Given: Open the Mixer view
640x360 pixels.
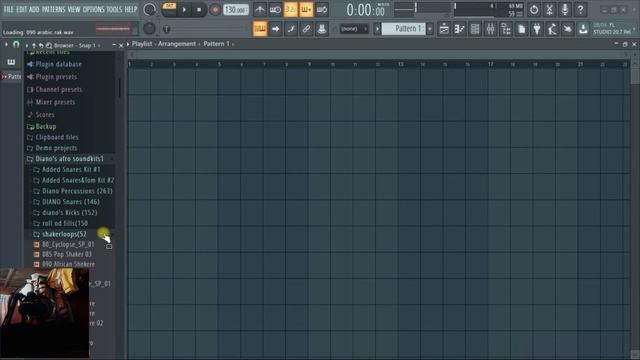Looking at the screenshot, I should point(491,29).
